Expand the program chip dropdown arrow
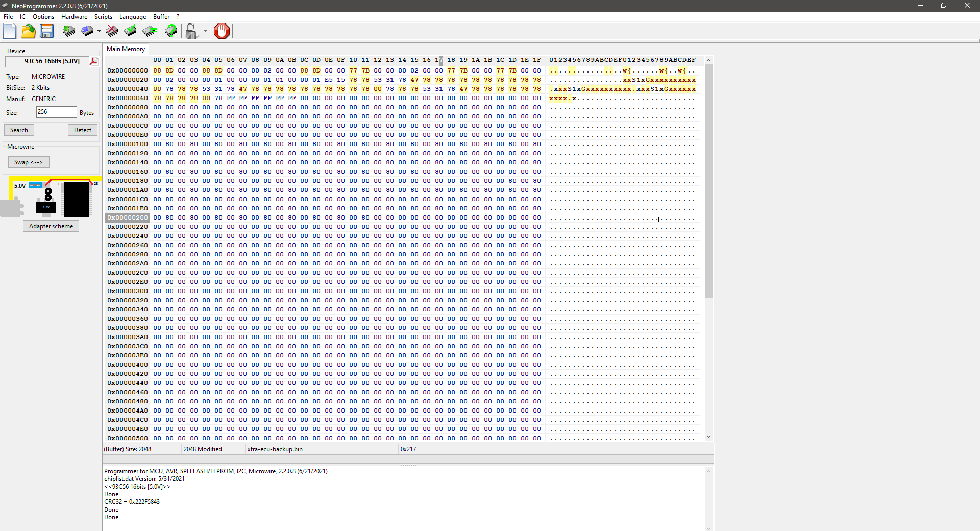This screenshot has width=980, height=531. pos(99,31)
